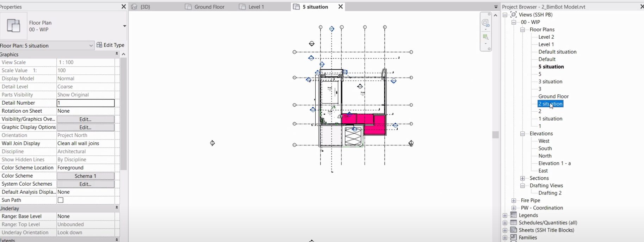
Task: Select Level 2 in Project Browser
Action: (546, 37)
